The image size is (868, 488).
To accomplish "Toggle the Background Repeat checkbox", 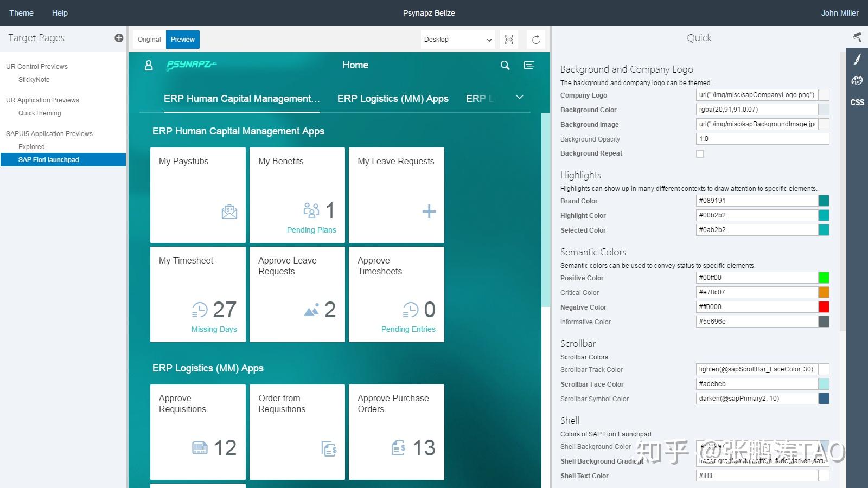I will tap(700, 154).
